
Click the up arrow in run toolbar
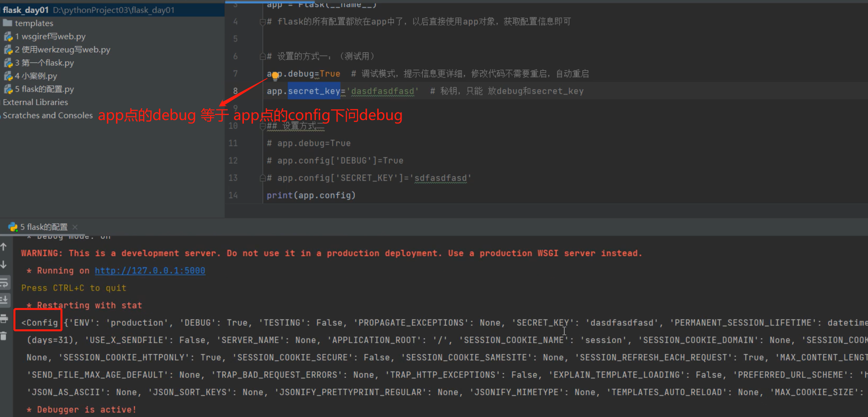(x=4, y=247)
